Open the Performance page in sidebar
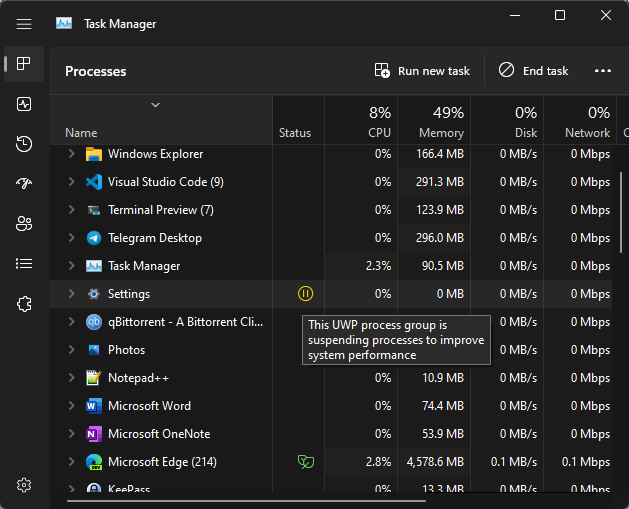Screen dimensions: 629x509 24,104
